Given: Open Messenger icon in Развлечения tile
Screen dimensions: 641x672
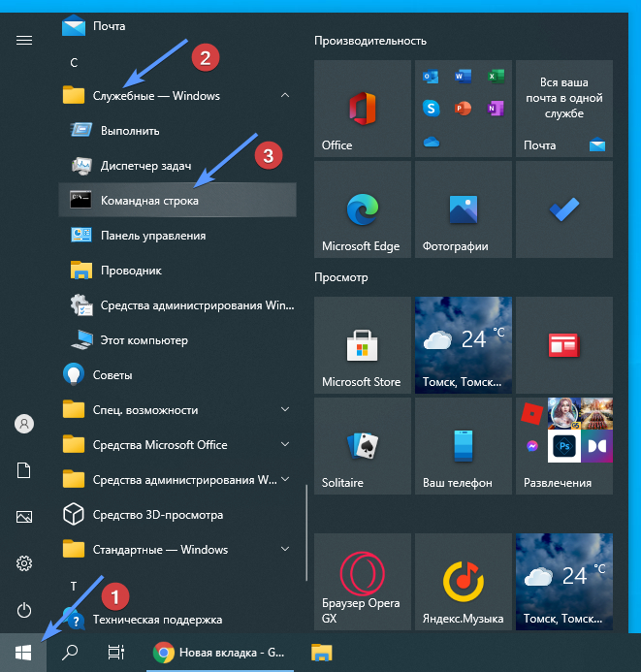Looking at the screenshot, I should click(532, 446).
